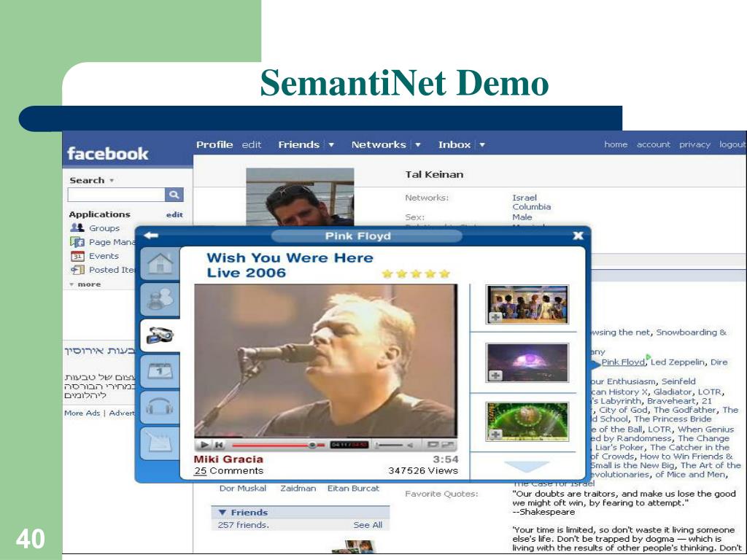Viewport: 747px width, 560px height.
Task: Toggle video player small-size view button
Action: tap(433, 445)
